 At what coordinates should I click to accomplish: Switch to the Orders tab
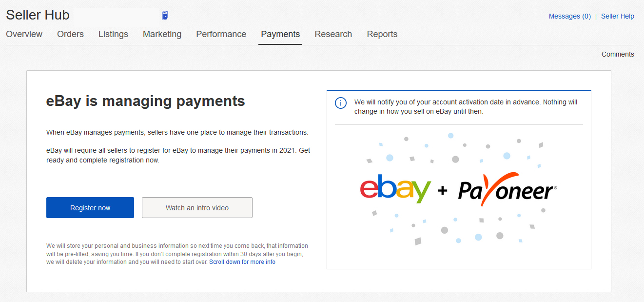[70, 34]
